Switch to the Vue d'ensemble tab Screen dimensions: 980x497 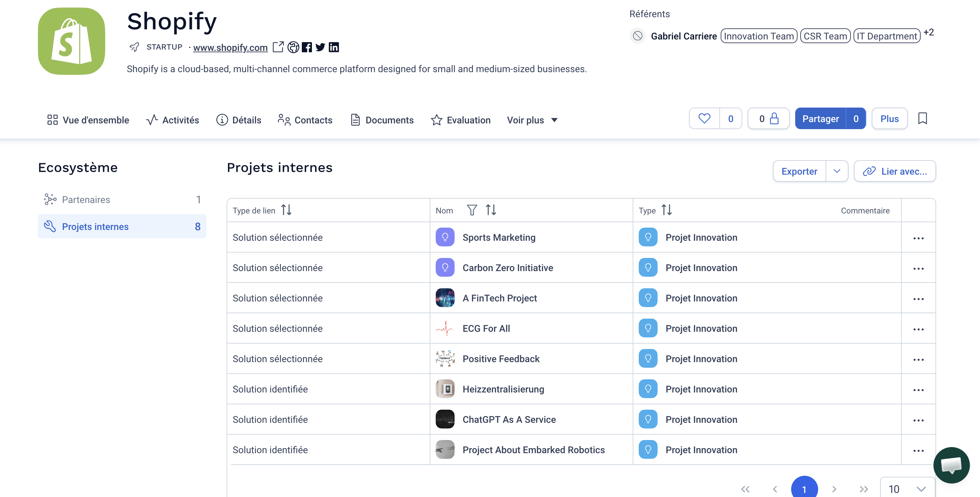coord(88,120)
